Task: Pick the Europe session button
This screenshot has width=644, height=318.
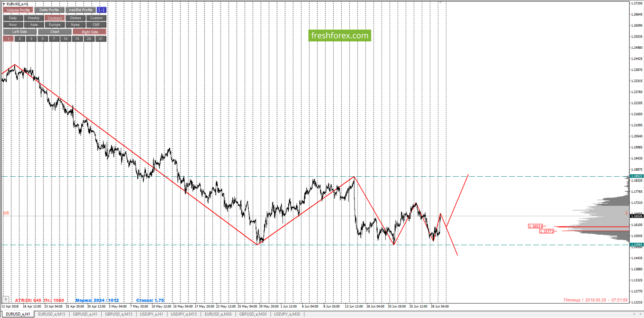Action: [55, 25]
